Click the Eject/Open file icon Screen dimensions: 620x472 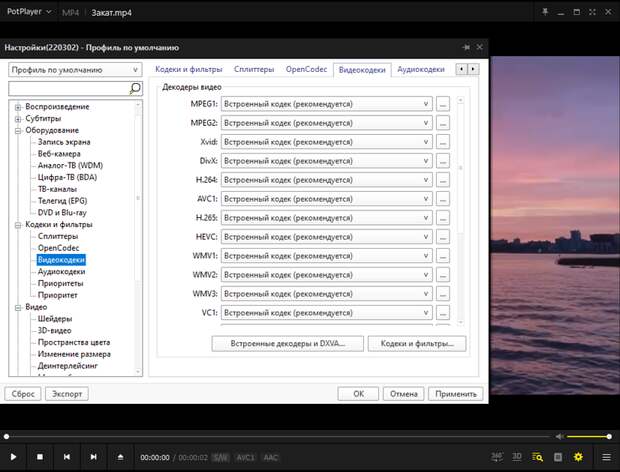(x=121, y=457)
